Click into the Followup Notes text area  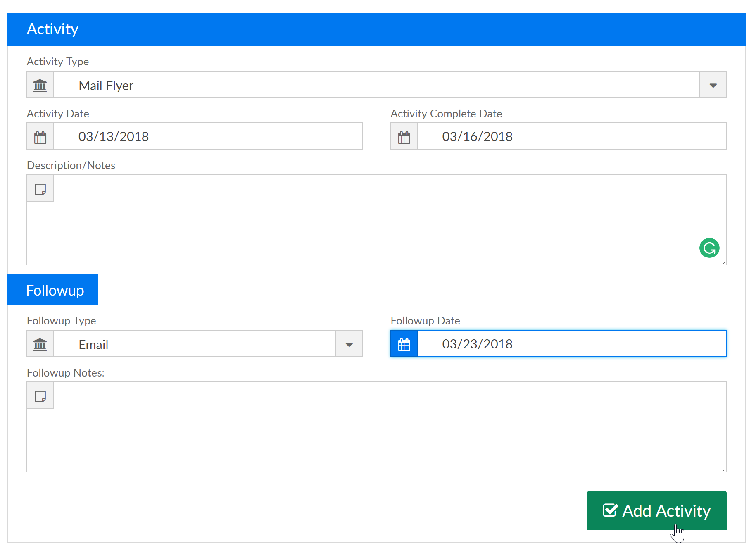[x=376, y=427]
